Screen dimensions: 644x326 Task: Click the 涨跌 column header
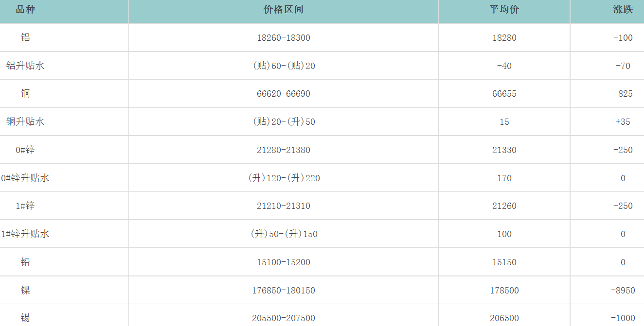coord(623,10)
